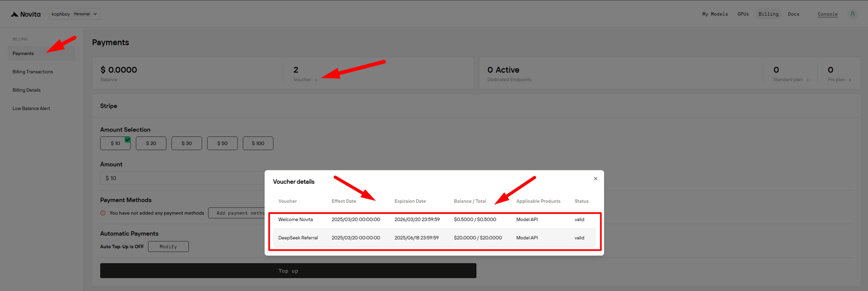Screen dimensions: 868x291
Task: Select the $ 20 amount option
Action: click(151, 144)
